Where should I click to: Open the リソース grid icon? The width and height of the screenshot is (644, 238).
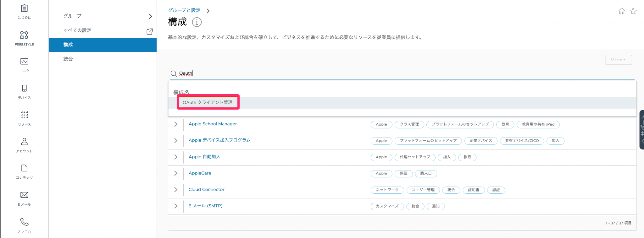tap(24, 115)
